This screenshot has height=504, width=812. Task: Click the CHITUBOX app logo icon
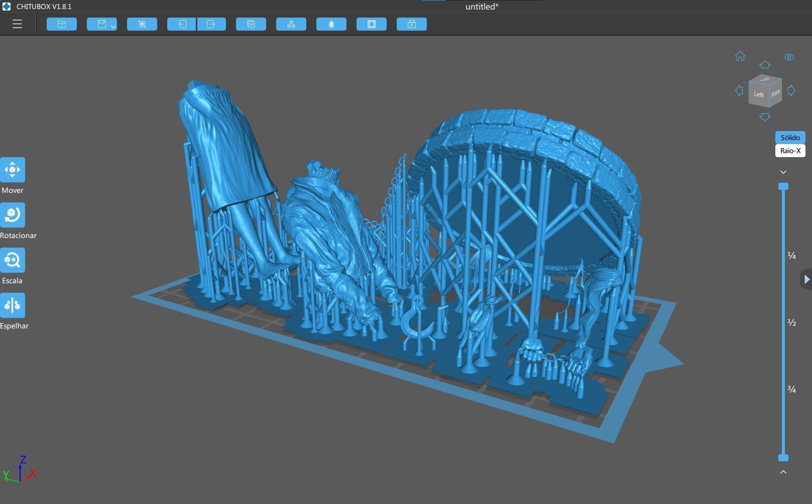(7, 7)
